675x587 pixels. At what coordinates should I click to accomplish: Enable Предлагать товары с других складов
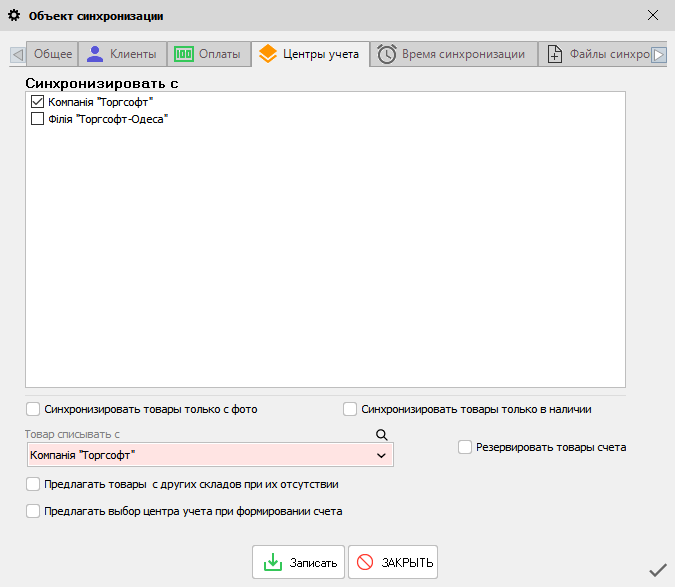[33, 485]
